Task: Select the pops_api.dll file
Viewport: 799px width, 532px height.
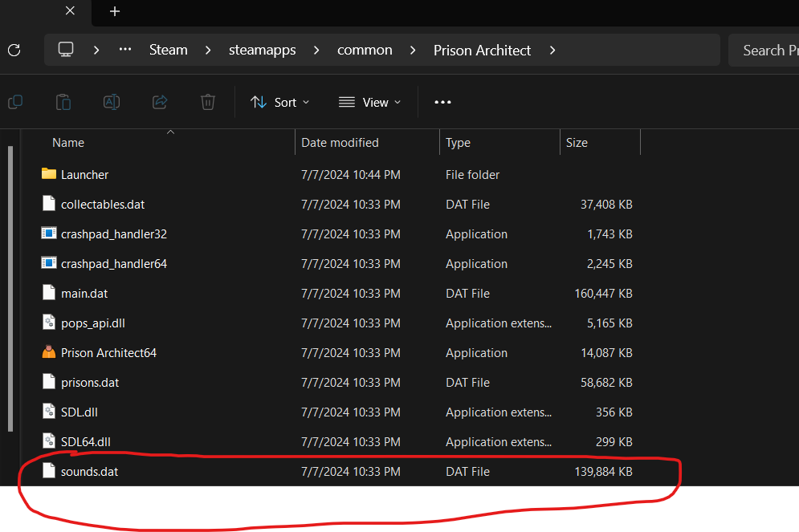Action: [92, 323]
